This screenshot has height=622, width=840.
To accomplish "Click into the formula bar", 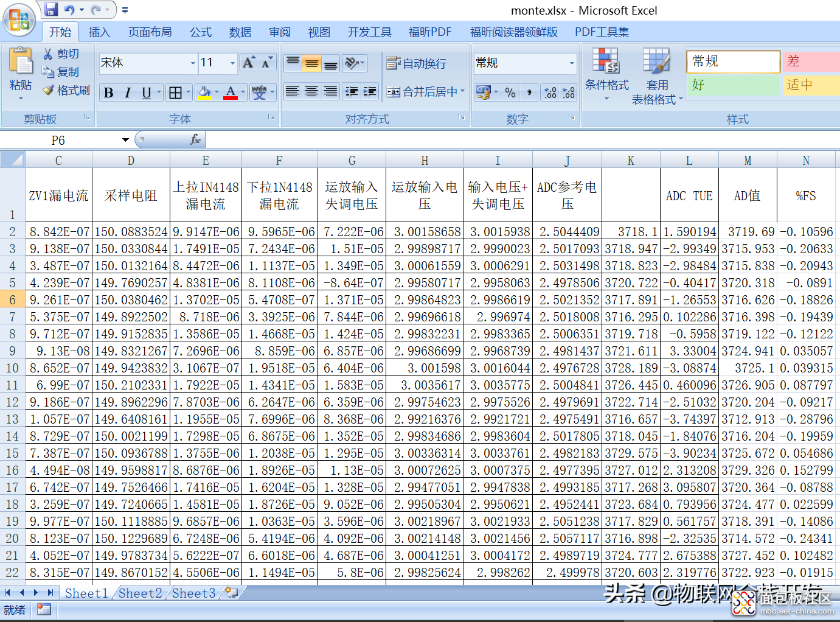I will tap(522, 140).
